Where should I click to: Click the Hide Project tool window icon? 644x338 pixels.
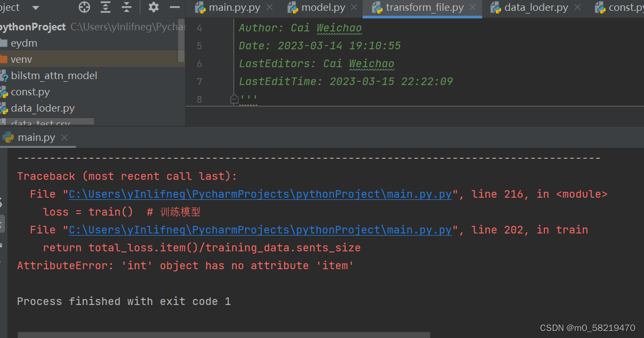point(174,8)
